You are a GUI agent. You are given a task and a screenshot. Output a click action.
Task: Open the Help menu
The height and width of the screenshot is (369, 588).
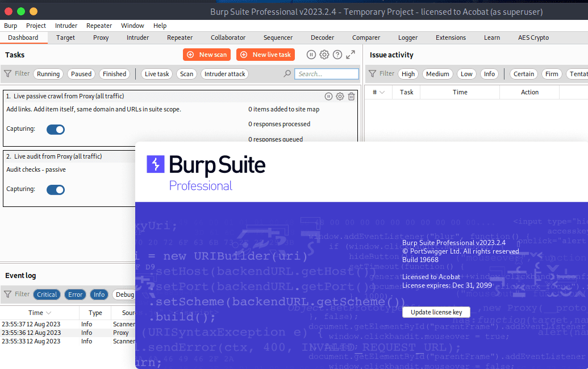160,26
